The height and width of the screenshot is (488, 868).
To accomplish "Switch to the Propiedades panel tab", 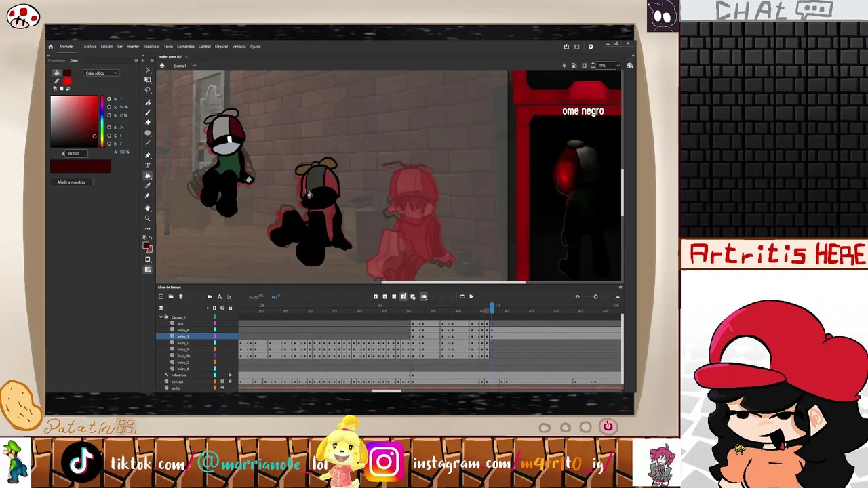I will pyautogui.click(x=57, y=60).
